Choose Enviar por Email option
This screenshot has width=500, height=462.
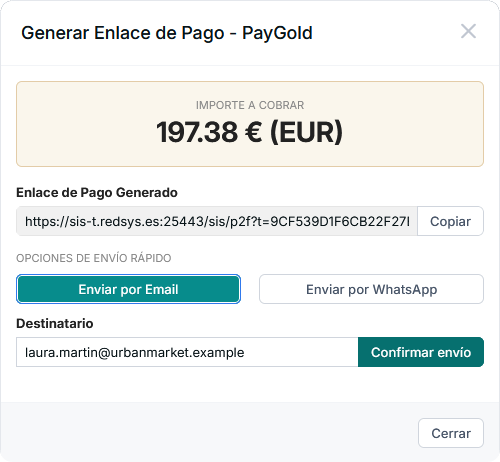(128, 289)
